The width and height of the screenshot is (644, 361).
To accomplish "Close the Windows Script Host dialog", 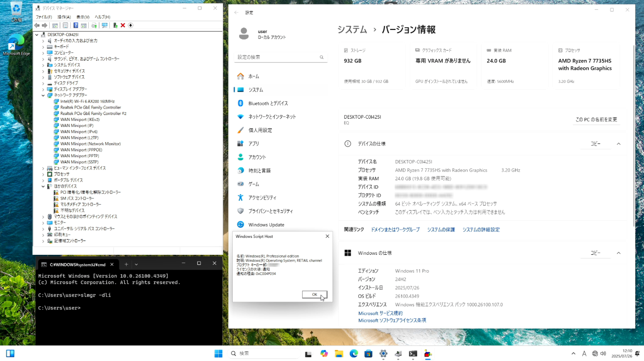I will click(x=327, y=236).
